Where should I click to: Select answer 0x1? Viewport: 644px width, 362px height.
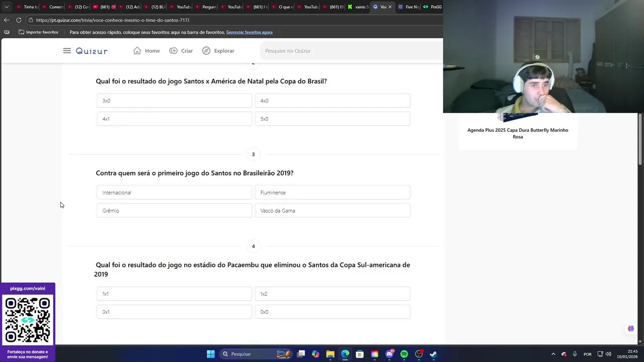pos(174,312)
